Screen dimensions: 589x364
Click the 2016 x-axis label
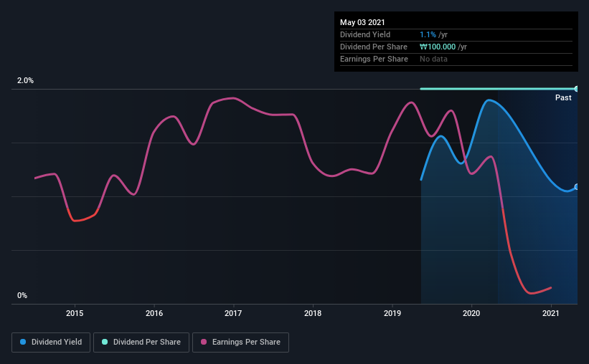154,313
